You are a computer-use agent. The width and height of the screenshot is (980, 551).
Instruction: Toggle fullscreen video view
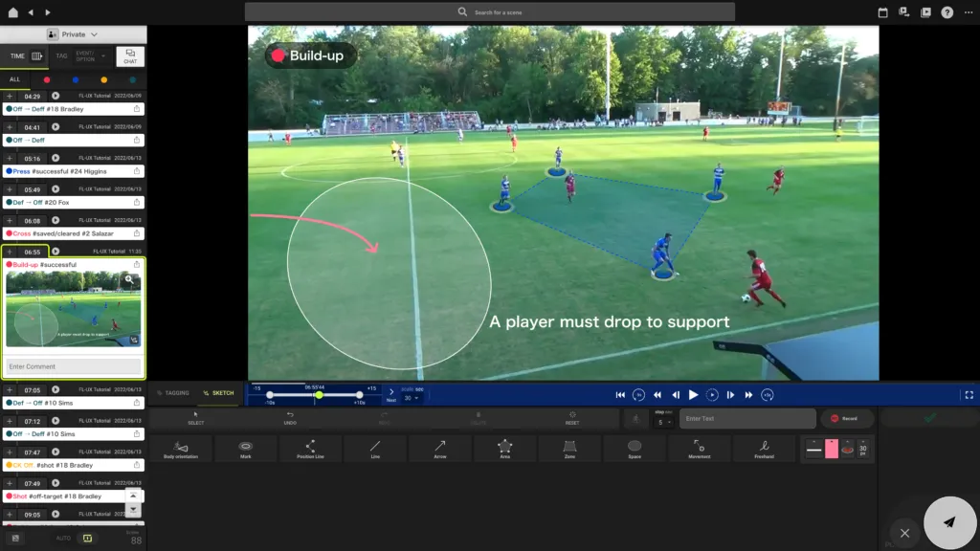tap(969, 395)
